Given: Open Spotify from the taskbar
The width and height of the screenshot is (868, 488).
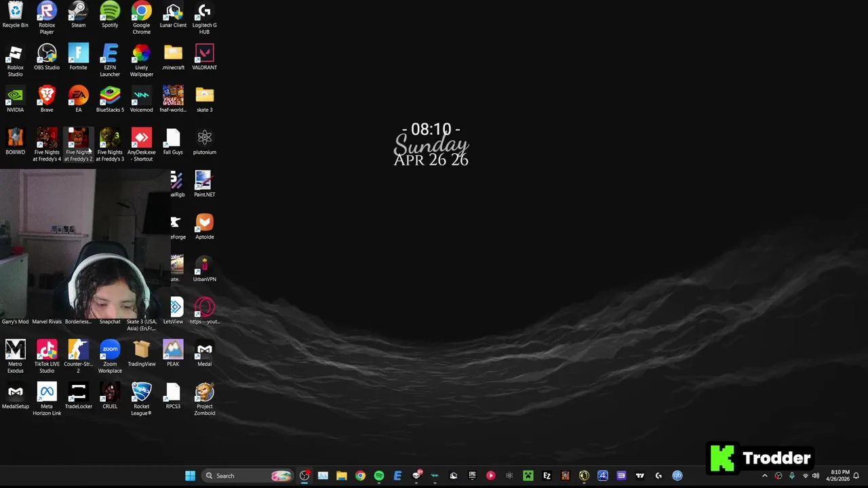Looking at the screenshot, I should click(379, 476).
